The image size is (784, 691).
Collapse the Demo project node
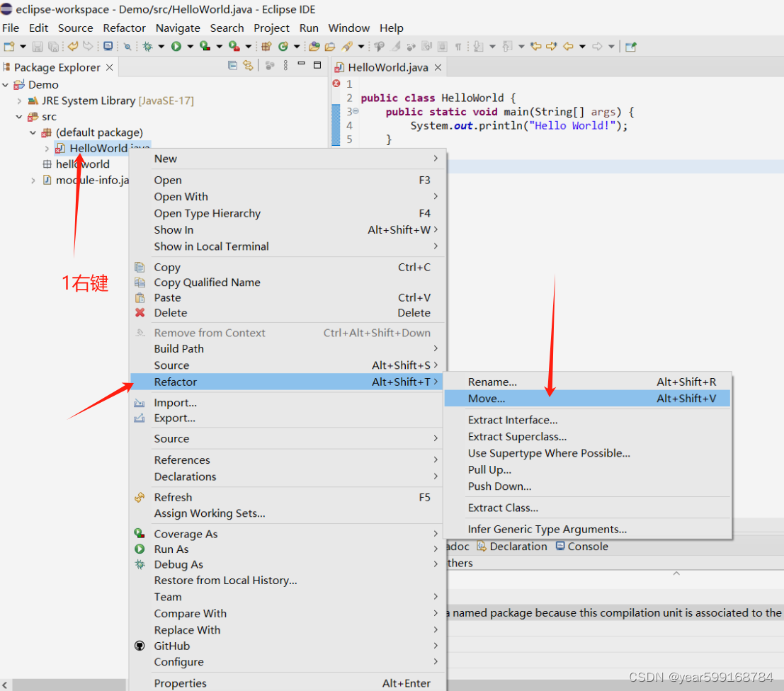(6, 84)
